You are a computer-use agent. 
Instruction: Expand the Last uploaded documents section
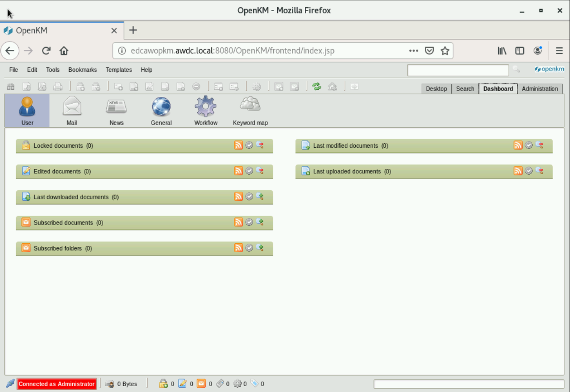coord(424,171)
